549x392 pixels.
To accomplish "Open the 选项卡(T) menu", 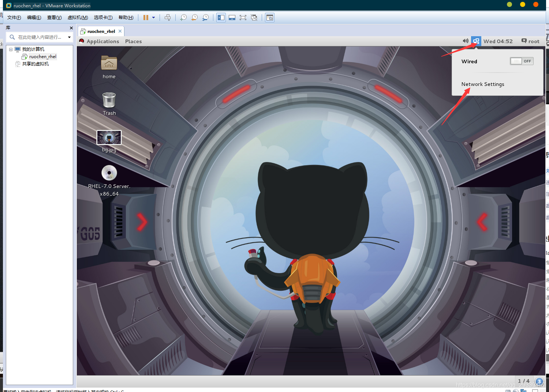I will [x=103, y=18].
